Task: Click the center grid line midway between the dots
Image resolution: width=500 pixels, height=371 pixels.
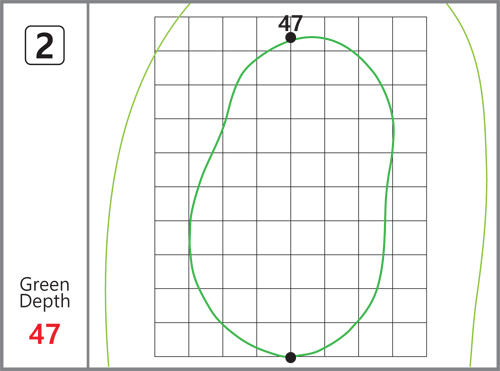Action: (x=291, y=197)
